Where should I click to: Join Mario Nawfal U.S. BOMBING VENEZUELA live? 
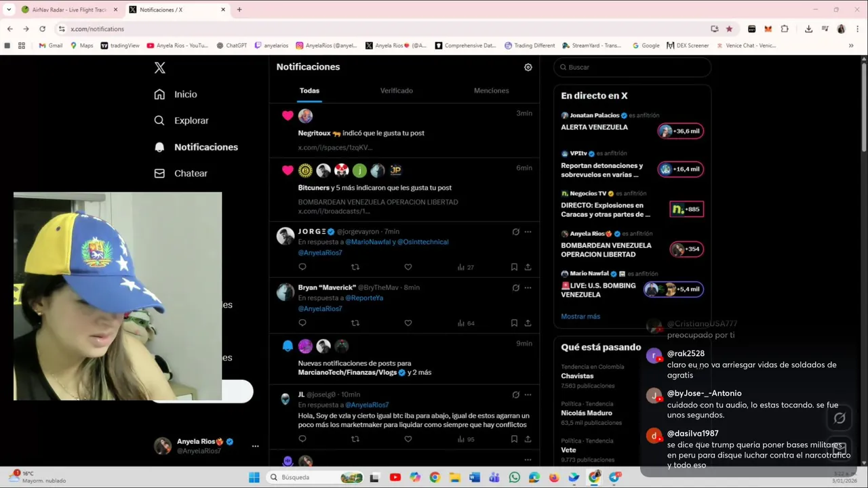point(673,289)
